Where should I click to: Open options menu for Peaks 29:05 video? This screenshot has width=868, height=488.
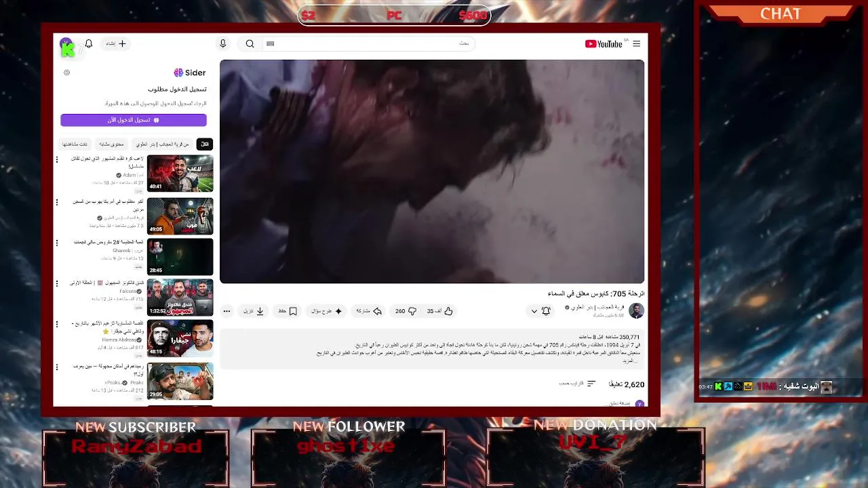pyautogui.click(x=57, y=367)
